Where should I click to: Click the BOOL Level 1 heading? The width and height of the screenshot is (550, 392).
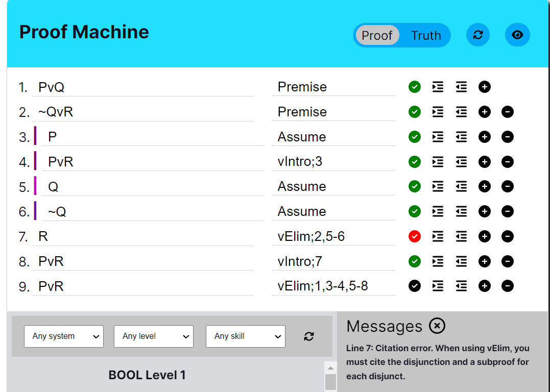[x=147, y=375]
